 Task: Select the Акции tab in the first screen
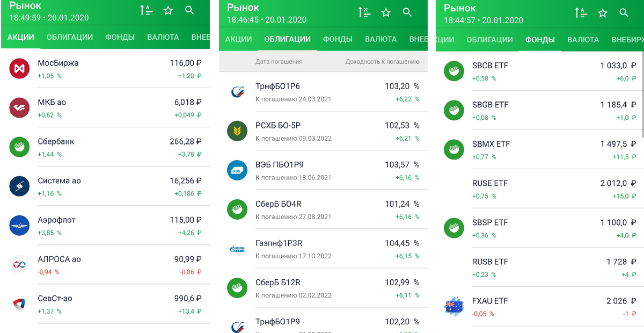tap(21, 37)
